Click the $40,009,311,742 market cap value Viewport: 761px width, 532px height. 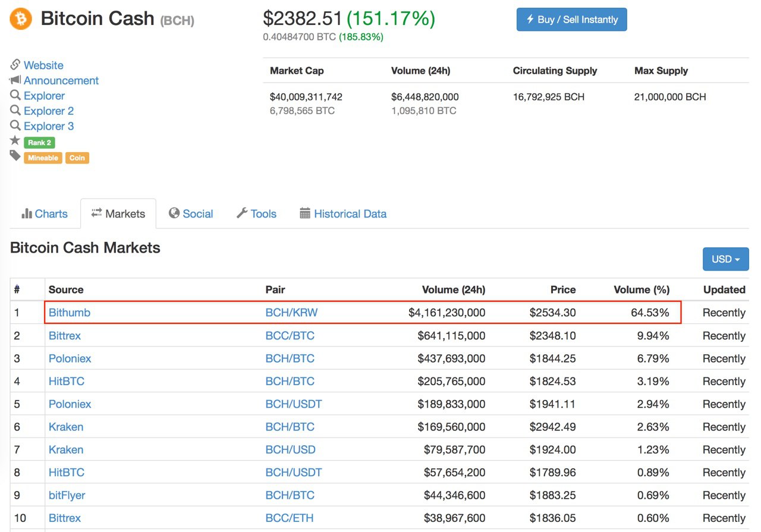click(x=306, y=97)
